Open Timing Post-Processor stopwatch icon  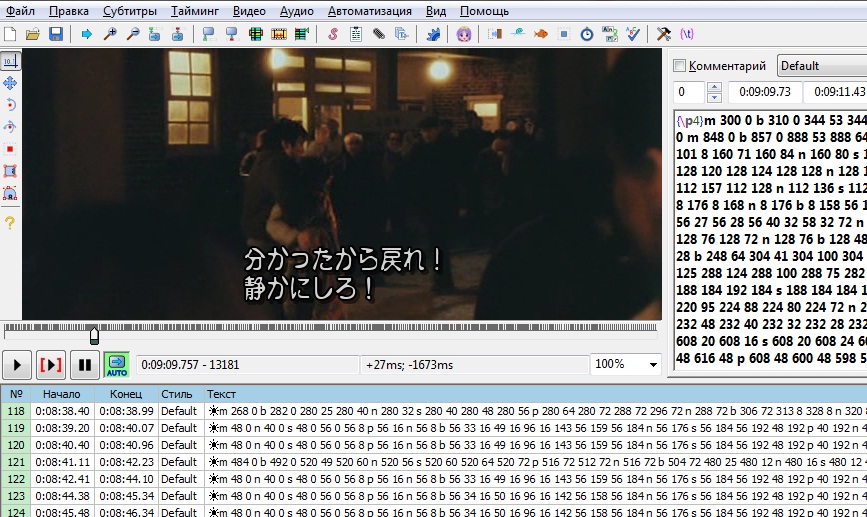pyautogui.click(x=587, y=34)
